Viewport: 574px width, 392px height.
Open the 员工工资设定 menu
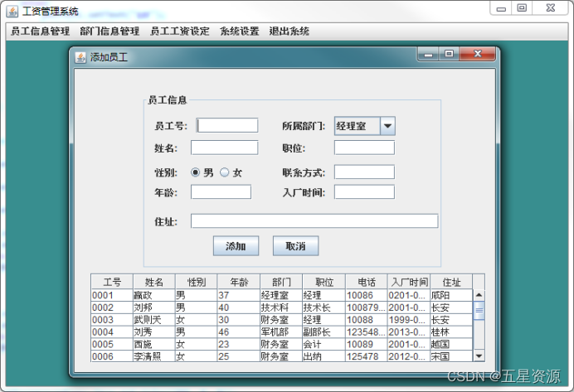click(x=180, y=31)
